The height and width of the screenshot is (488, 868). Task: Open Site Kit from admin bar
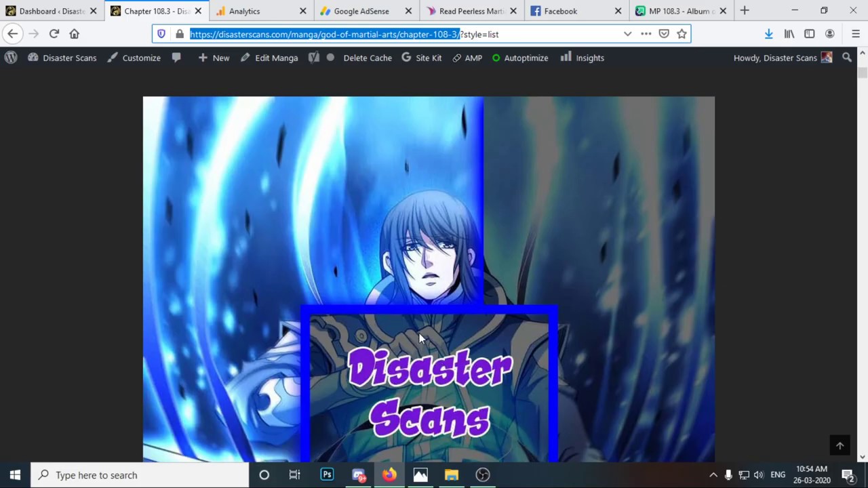421,58
